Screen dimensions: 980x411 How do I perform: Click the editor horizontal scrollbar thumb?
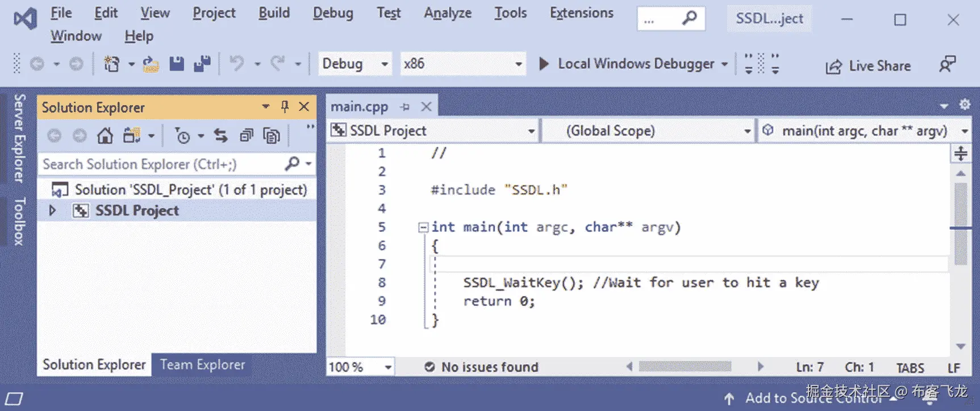(685, 367)
